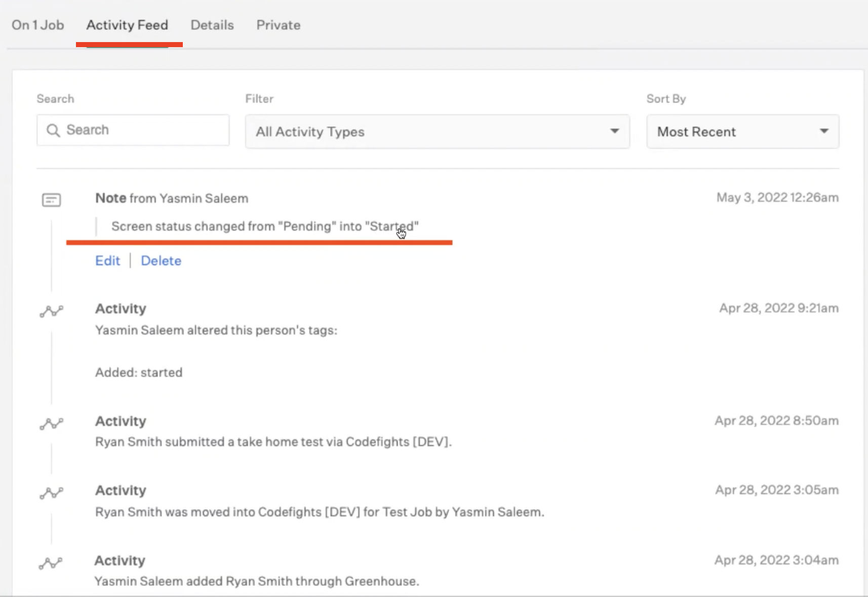Click activity icon for added through Greenhouse entry
Image resolution: width=868 pixels, height=597 pixels.
(51, 563)
